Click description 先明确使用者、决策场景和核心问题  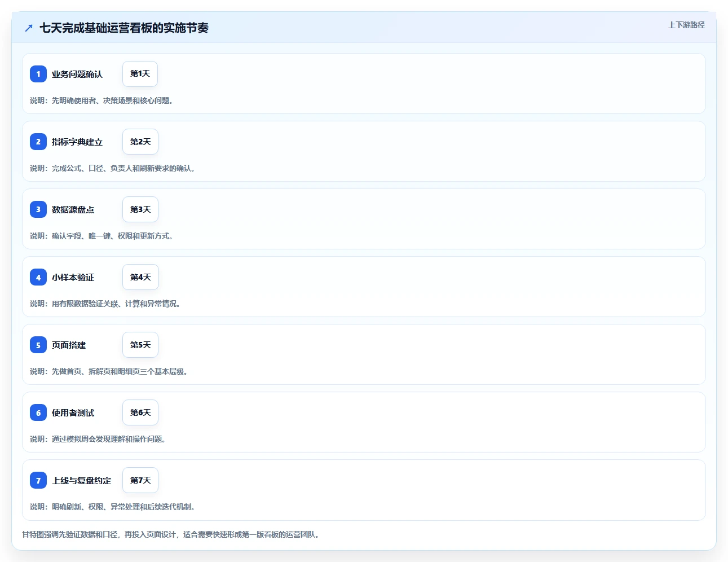[x=112, y=100]
